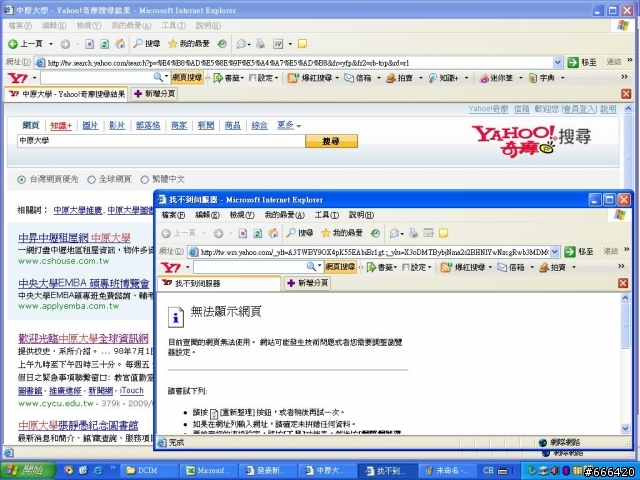640x480 pixels.
Task: Click 新增分頁 in front window
Action: click(x=308, y=283)
